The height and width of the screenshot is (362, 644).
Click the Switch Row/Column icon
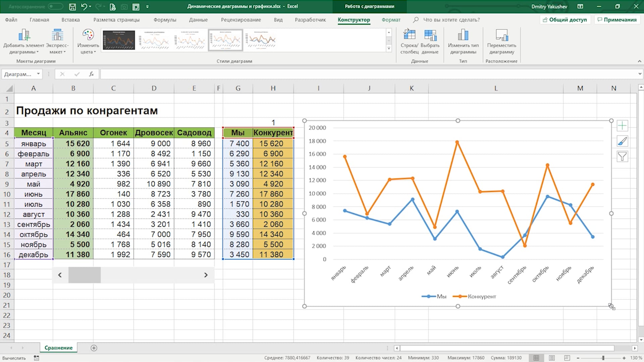coord(409,35)
